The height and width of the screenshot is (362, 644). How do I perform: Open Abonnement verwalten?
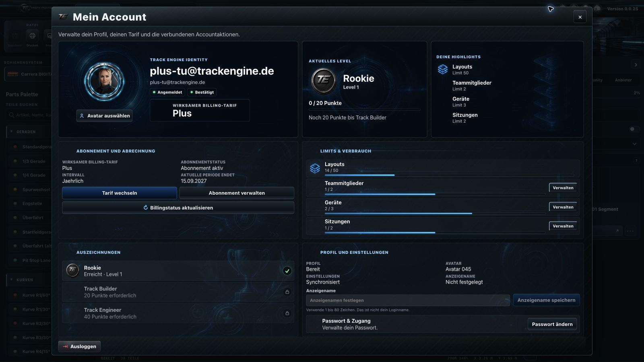(237, 193)
